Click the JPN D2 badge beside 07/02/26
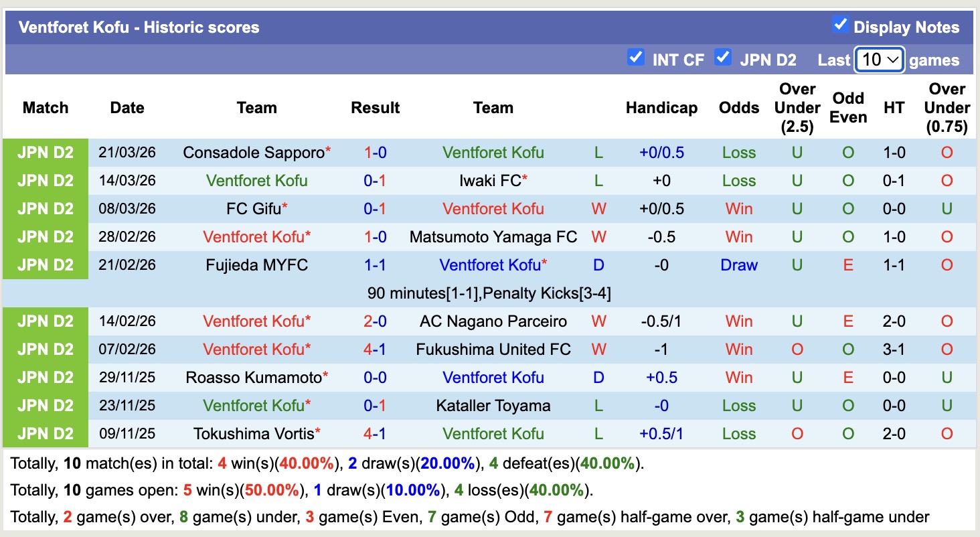 [45, 349]
